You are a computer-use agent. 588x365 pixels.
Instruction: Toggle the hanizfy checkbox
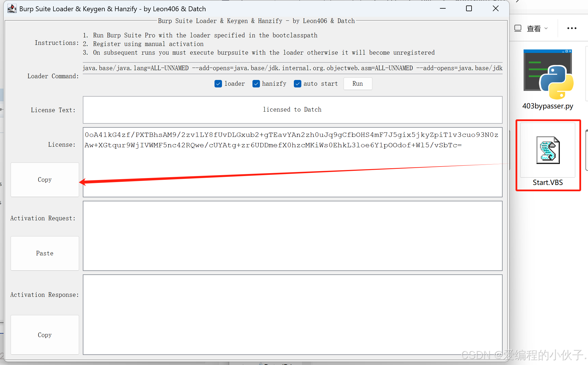click(256, 84)
